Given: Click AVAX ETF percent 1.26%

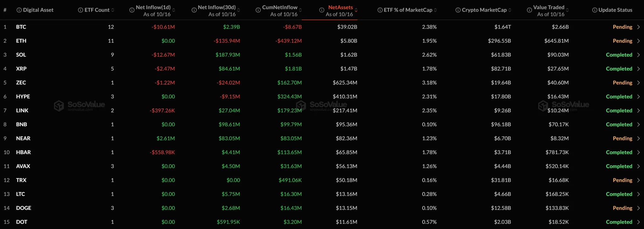Looking at the screenshot, I should (429, 166).
